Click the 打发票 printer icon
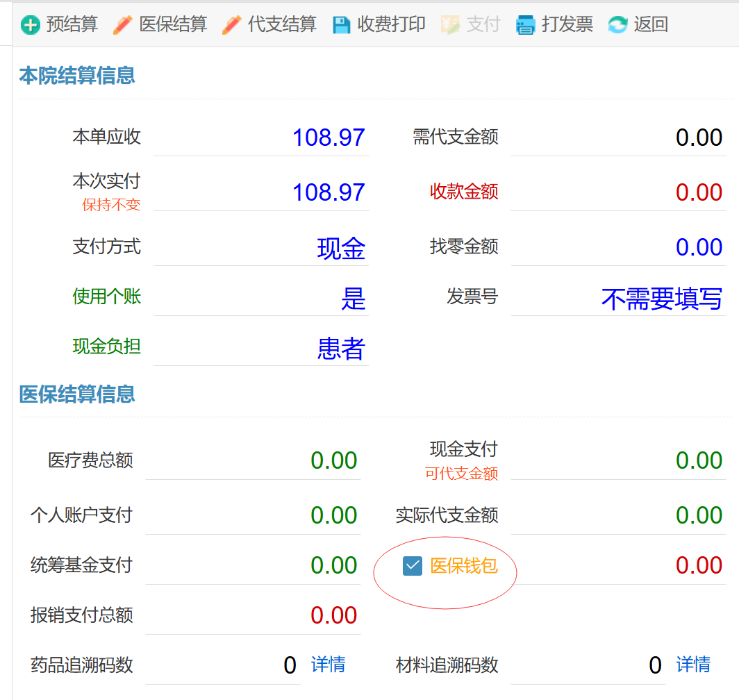 click(x=526, y=25)
